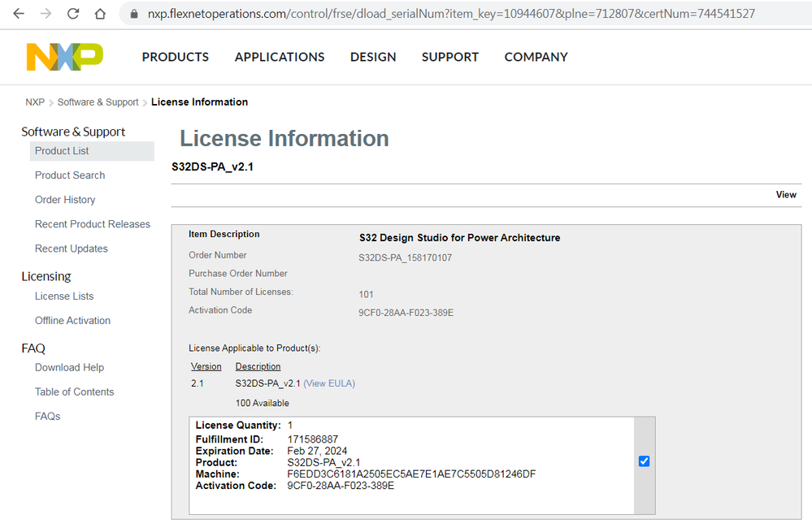This screenshot has width=812, height=532.
Task: Click the NXP logo
Action: 65,56
